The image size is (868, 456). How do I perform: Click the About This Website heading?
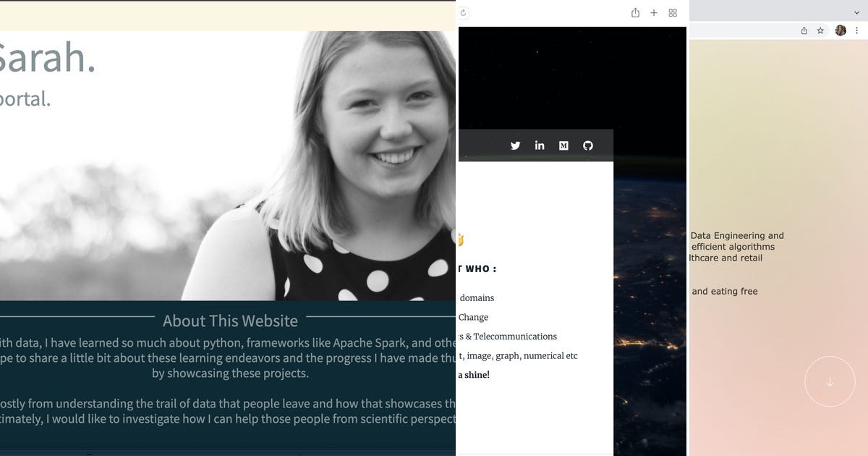coord(230,321)
